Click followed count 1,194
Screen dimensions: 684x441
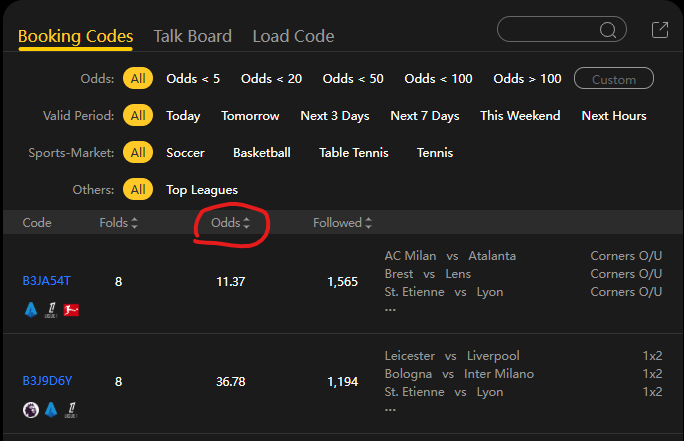342,382
